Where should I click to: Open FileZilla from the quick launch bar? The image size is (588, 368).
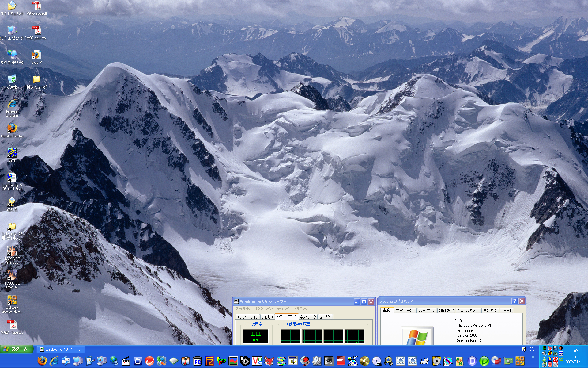(x=209, y=361)
